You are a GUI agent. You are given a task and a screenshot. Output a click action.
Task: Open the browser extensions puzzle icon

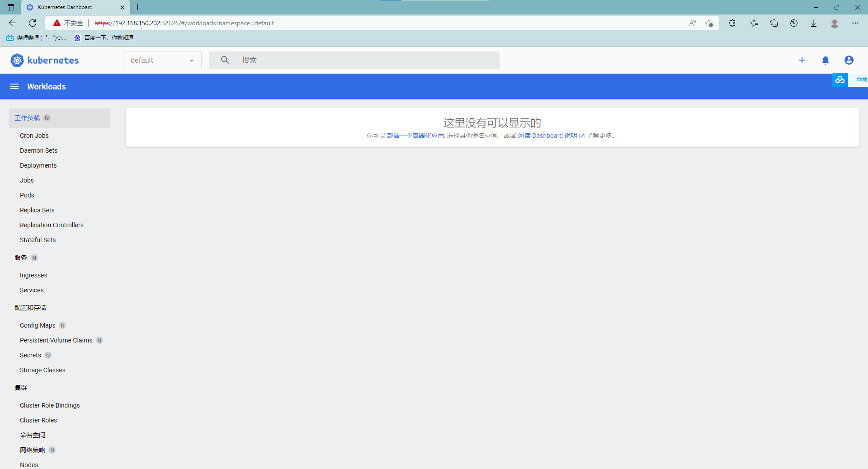(732, 23)
